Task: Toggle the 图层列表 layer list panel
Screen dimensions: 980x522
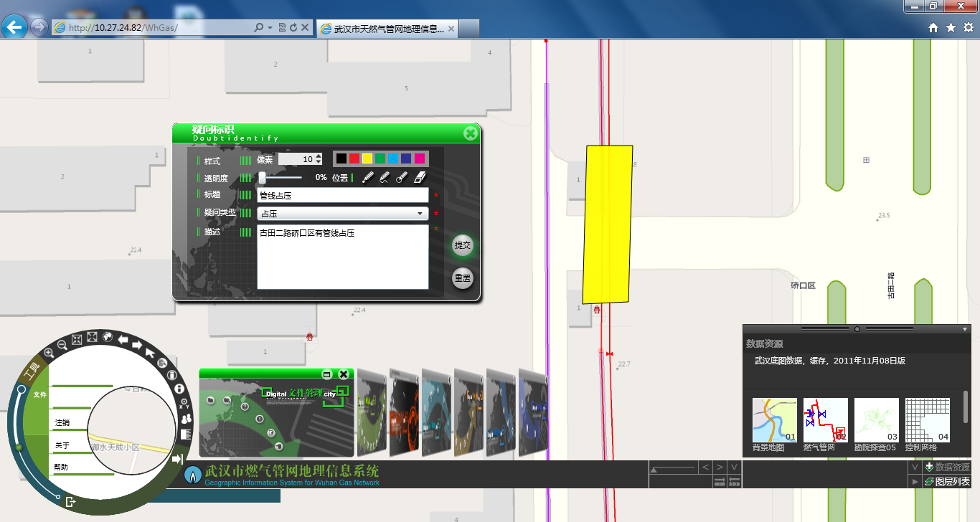Action: click(946, 482)
